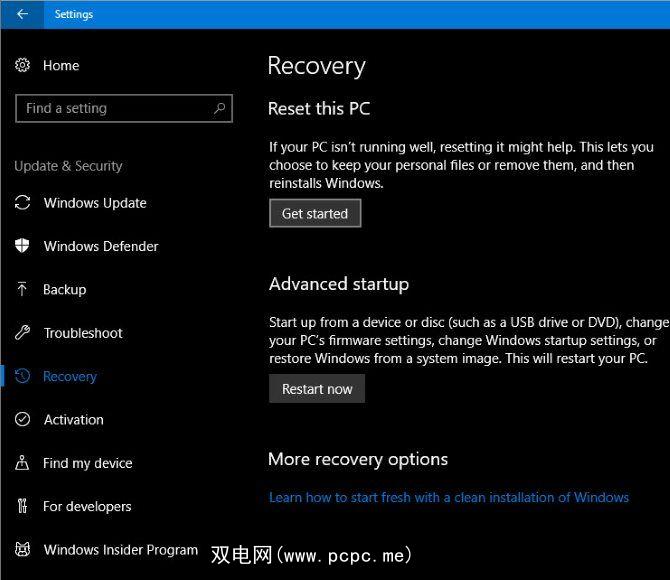Open the Troubleshoot section
The height and width of the screenshot is (580, 670).
pyautogui.click(x=83, y=333)
